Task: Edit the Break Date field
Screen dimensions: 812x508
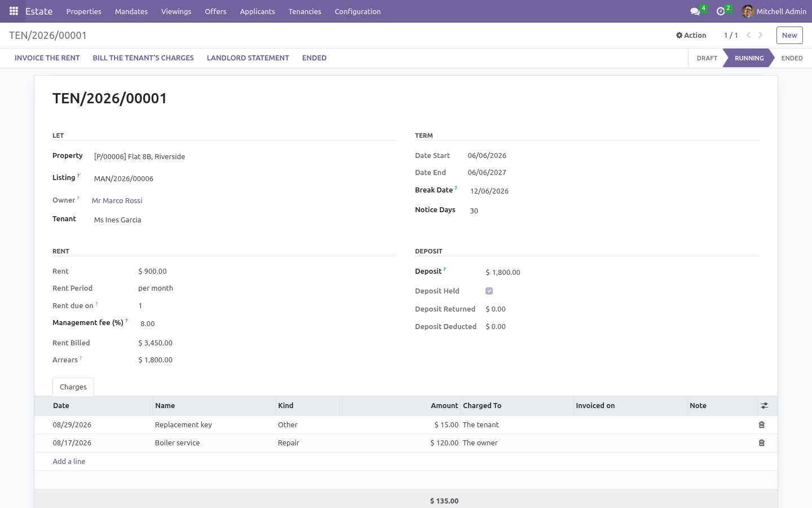Action: 615,191
